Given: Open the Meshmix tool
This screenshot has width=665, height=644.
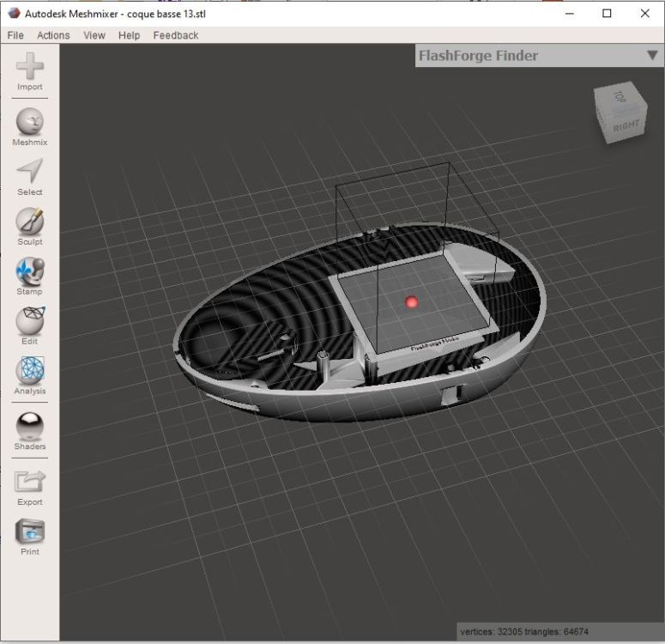Looking at the screenshot, I should 30,122.
